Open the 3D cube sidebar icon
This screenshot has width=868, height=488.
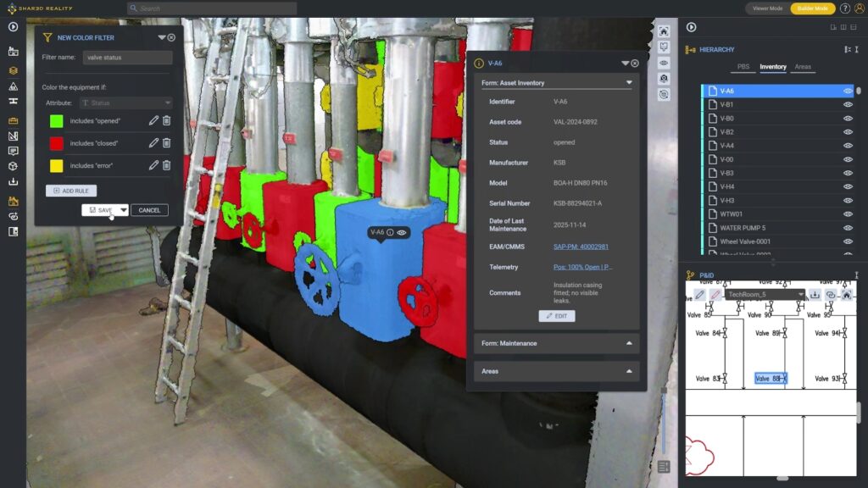pos(14,166)
